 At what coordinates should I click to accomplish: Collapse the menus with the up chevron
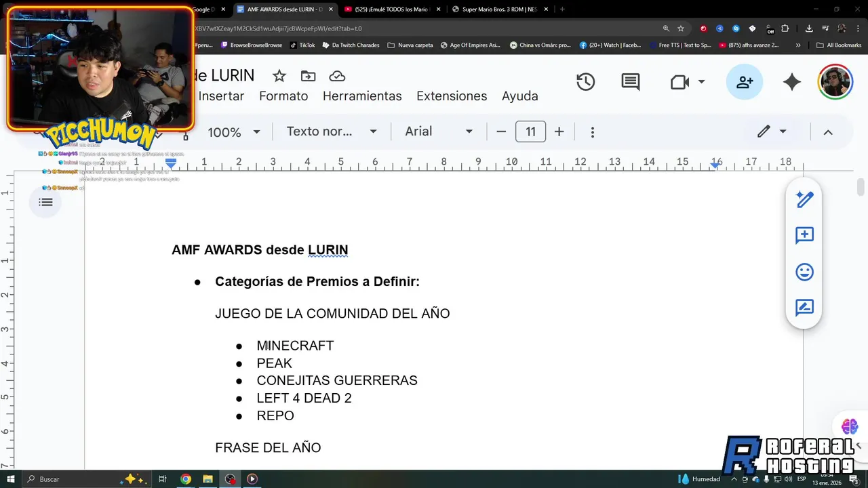coord(828,132)
